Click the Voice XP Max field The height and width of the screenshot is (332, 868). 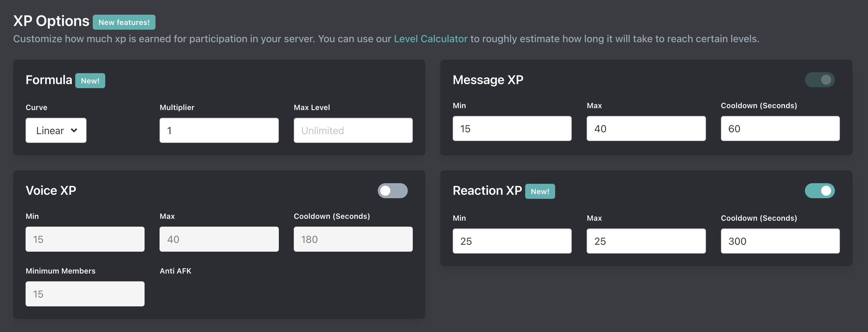point(219,239)
